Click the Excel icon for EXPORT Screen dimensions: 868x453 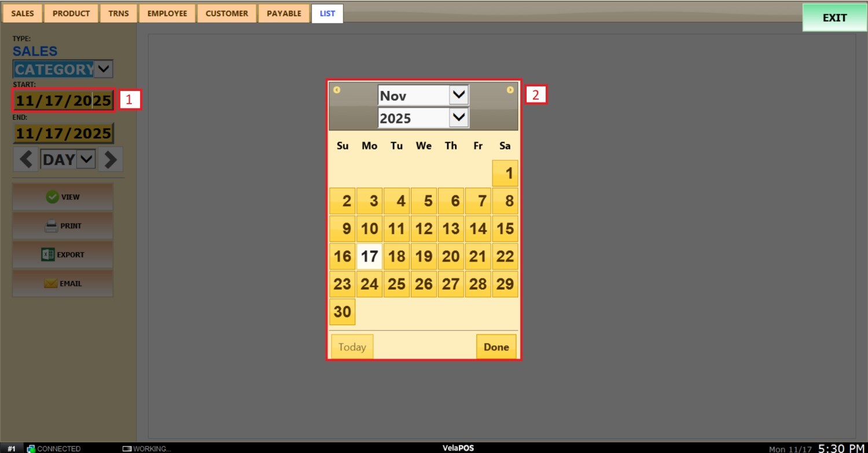point(48,254)
